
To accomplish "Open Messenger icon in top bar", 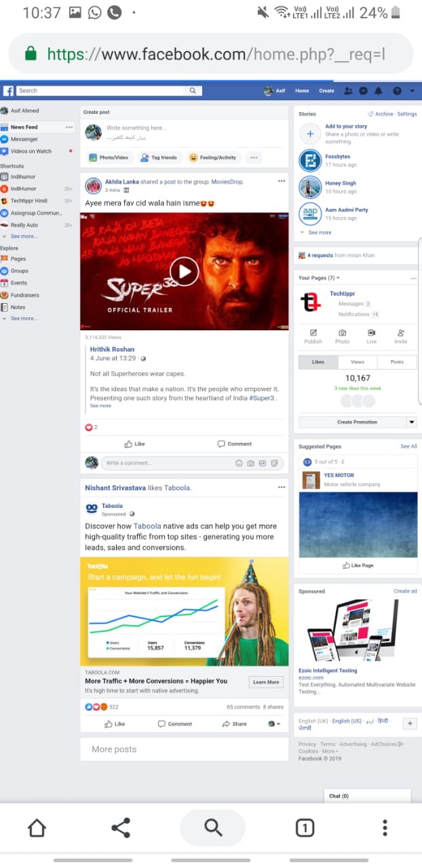I will point(364,90).
